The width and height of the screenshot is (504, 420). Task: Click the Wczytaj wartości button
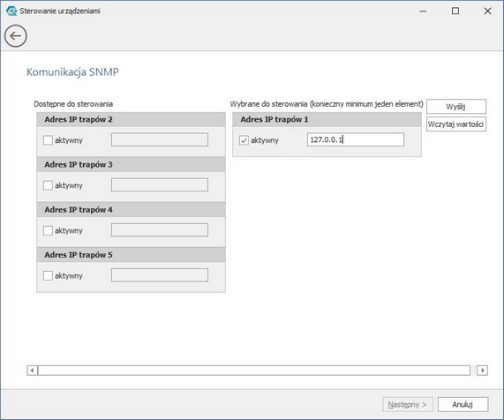456,124
